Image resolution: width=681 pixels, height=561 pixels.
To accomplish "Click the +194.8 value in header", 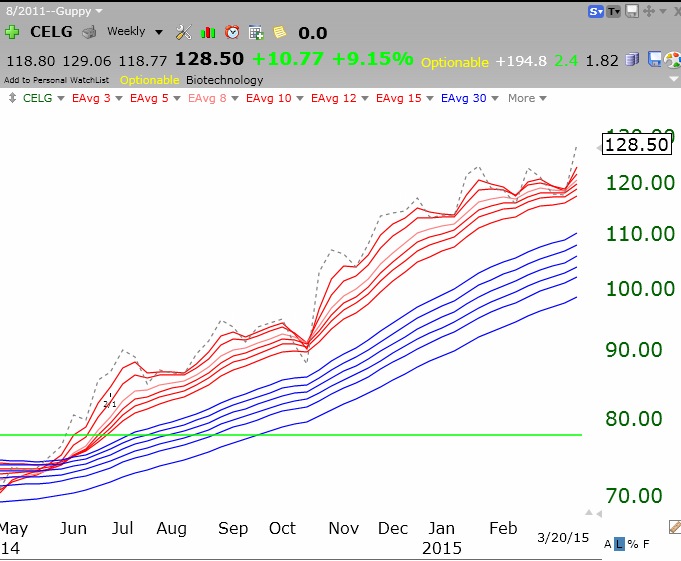I will (x=521, y=61).
